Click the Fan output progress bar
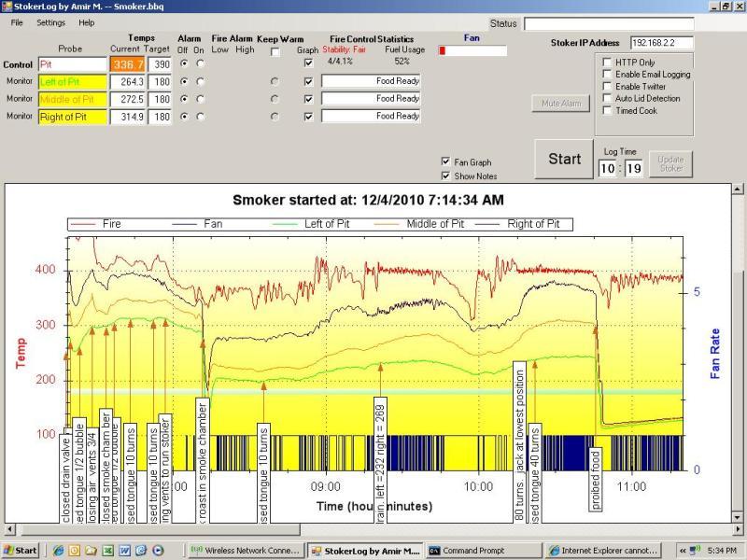This screenshot has height=560, width=747. [x=472, y=51]
